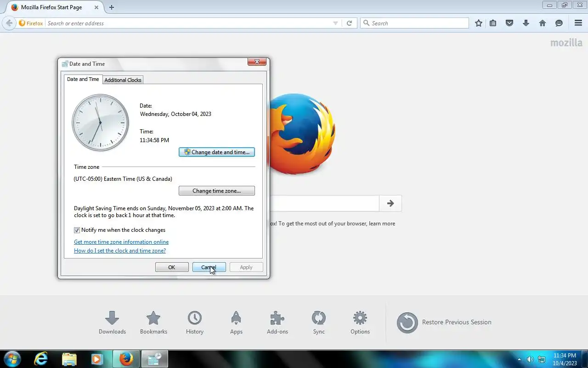Click Date and Time taskbar button
588x368 pixels.
pos(154,359)
